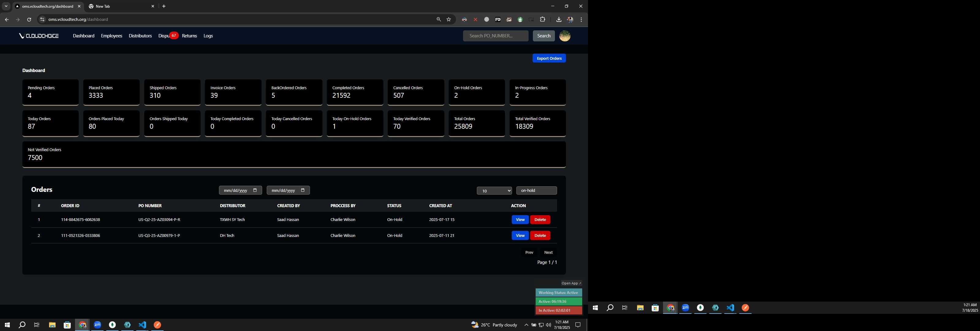The image size is (980, 331).
Task: Open site information icon in address bar
Action: pyautogui.click(x=42, y=19)
